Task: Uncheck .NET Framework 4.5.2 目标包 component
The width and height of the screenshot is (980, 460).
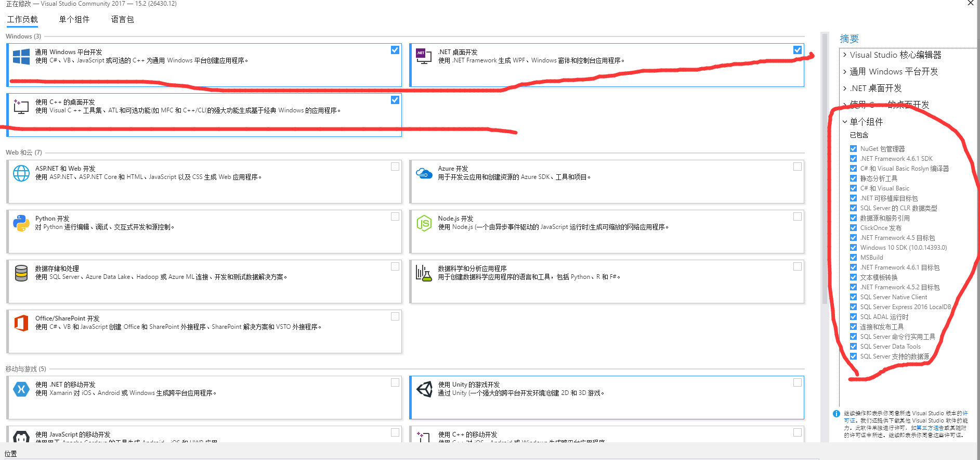Action: pyautogui.click(x=853, y=287)
